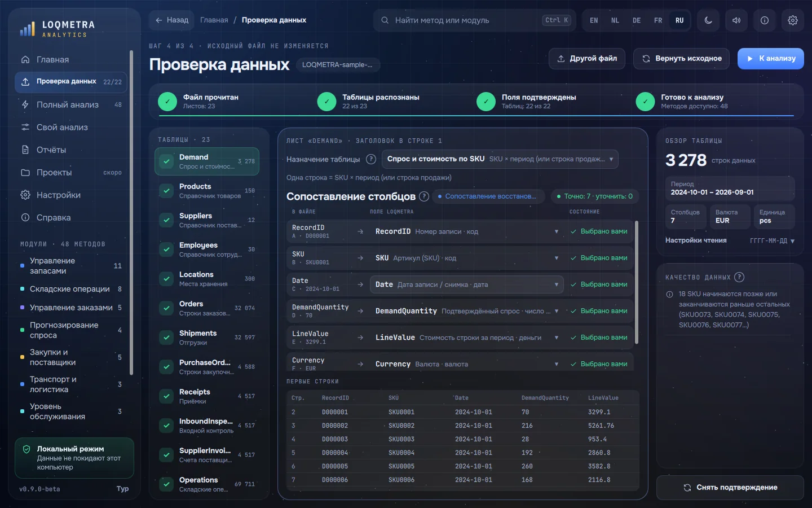Viewport: 812px width, 508px height.
Task: Toggle the Products table checkmark
Action: pyautogui.click(x=166, y=191)
